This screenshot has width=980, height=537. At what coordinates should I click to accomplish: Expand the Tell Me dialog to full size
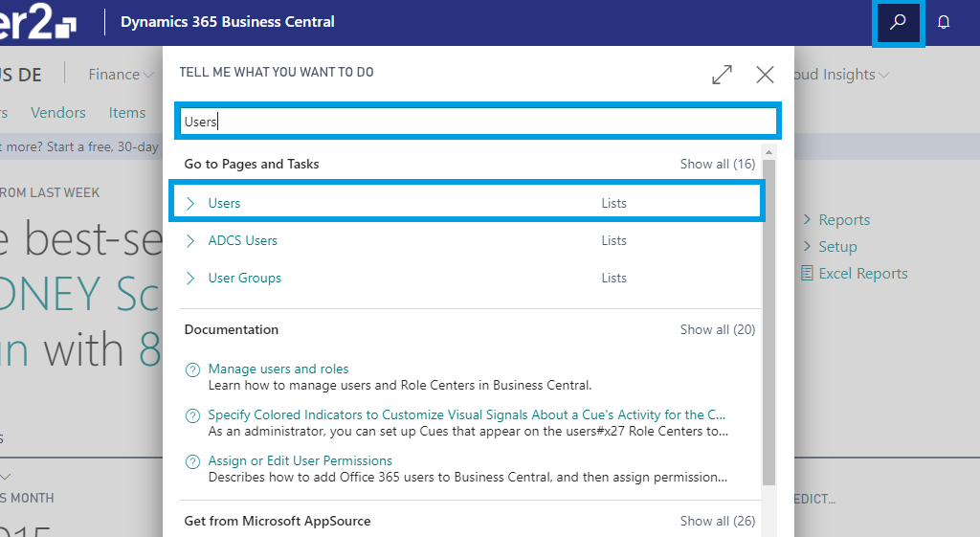pos(723,74)
